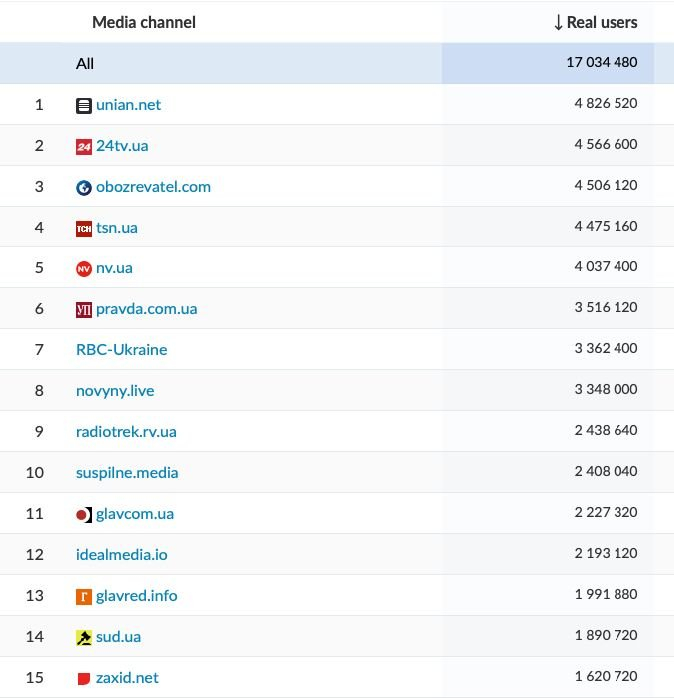Click the red NV circle icon
Viewport: 674px width, 698px height.
[84, 268]
